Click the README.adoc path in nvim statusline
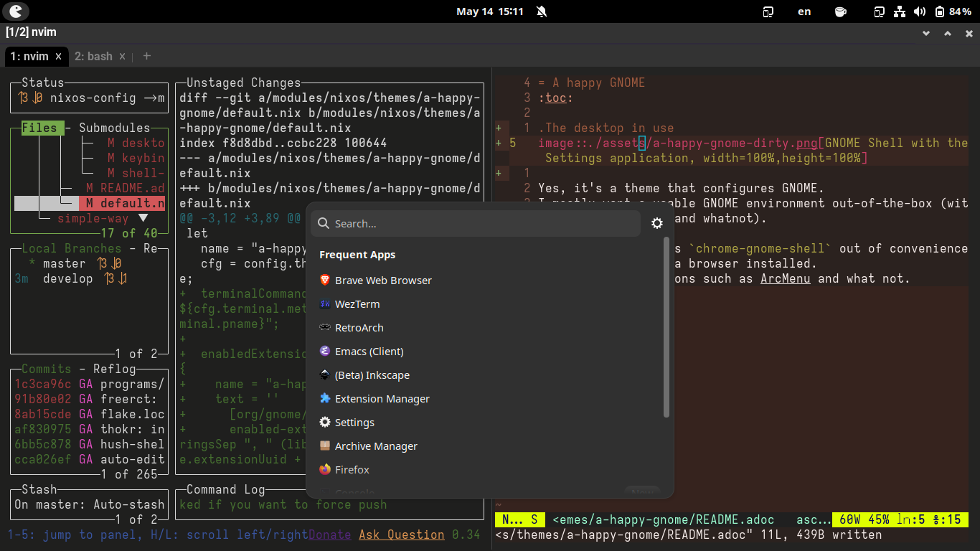The height and width of the screenshot is (551, 980). tap(664, 519)
